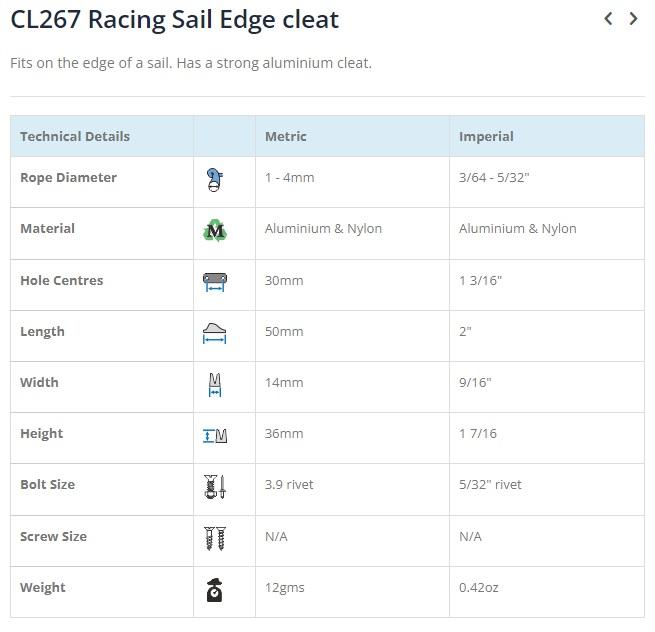Click the Technical Details header cell
The image size is (655, 632).
(x=75, y=136)
